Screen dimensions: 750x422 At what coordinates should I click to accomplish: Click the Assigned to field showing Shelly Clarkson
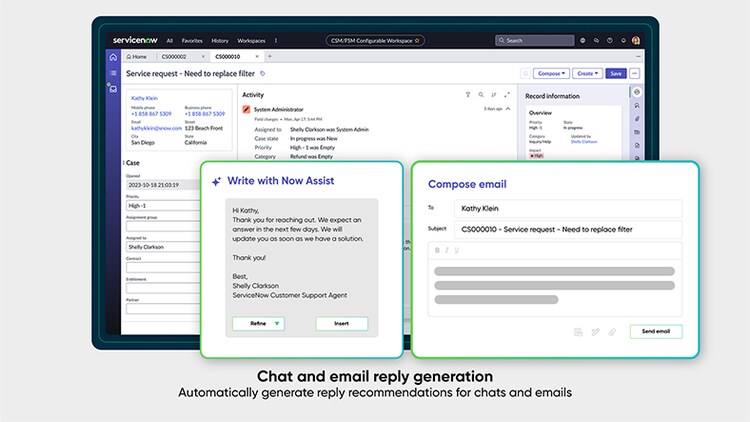click(x=163, y=247)
